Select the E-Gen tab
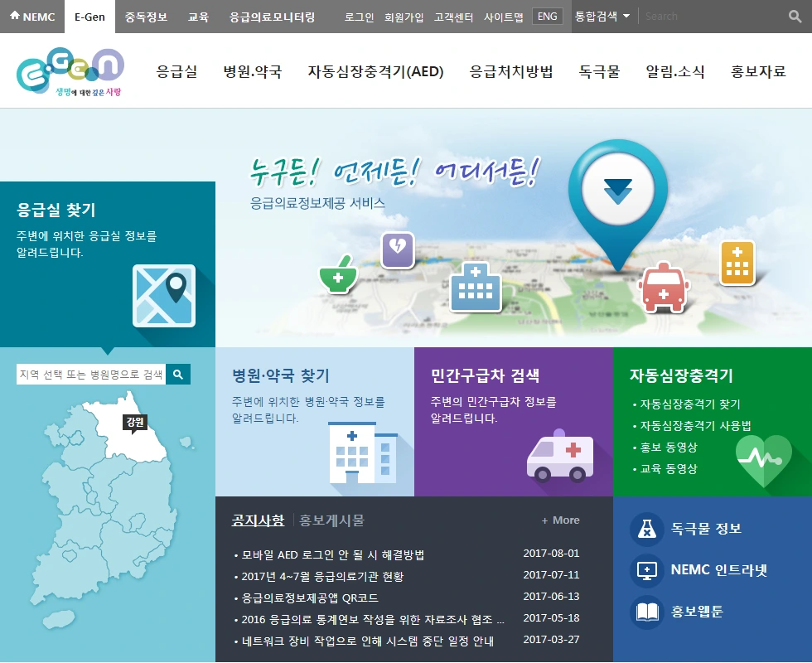Viewport: 812px width, 663px height. (x=89, y=17)
